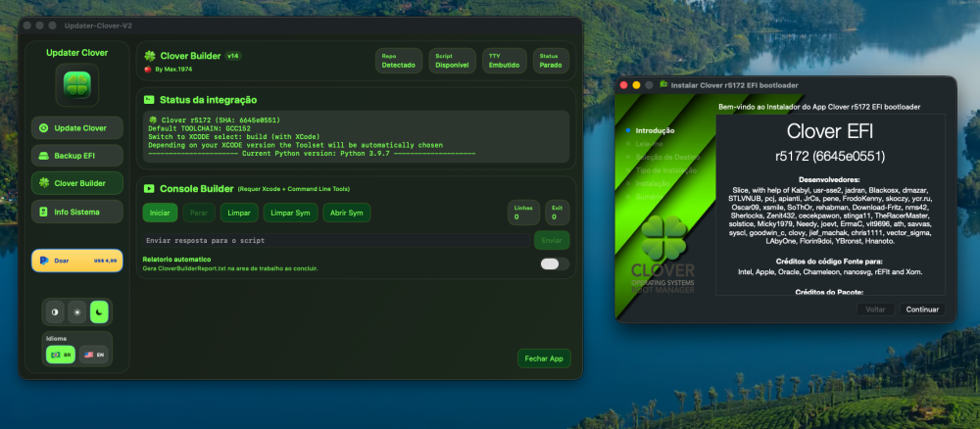
Task: Click the Updater Clover app logo icon
Action: pyautogui.click(x=76, y=84)
